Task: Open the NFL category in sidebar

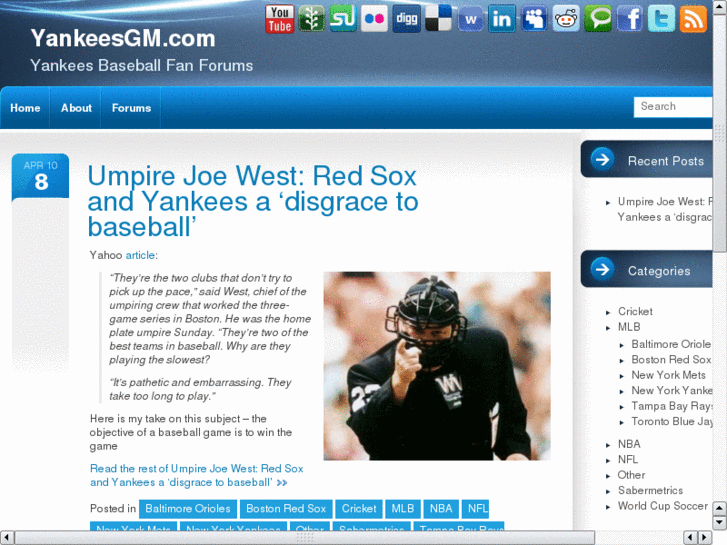Action: (628, 459)
